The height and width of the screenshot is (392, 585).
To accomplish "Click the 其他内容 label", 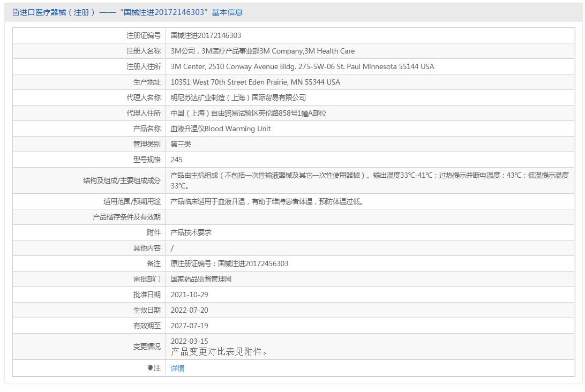I will 147,248.
